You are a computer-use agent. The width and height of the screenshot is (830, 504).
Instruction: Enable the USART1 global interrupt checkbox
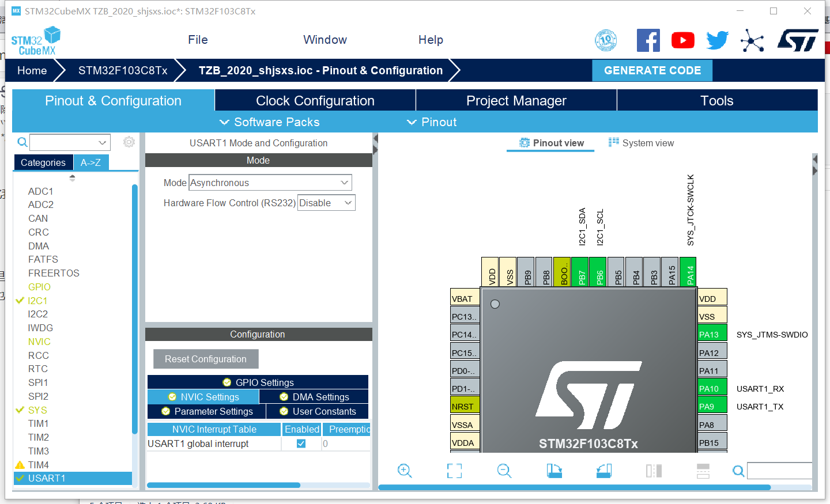301,444
